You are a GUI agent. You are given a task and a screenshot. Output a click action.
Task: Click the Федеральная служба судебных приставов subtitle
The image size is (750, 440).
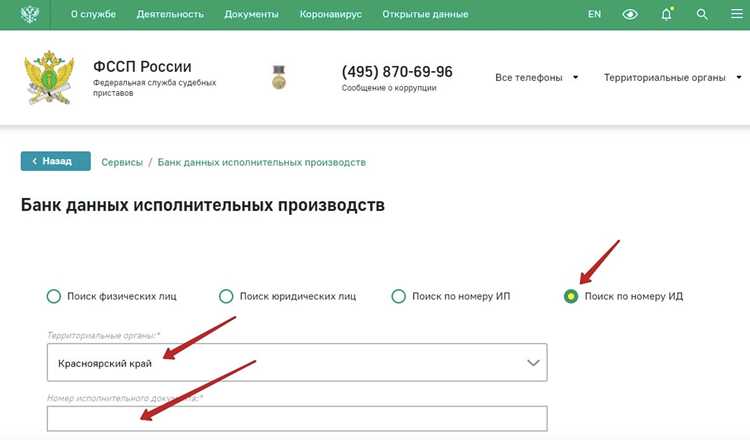point(154,88)
